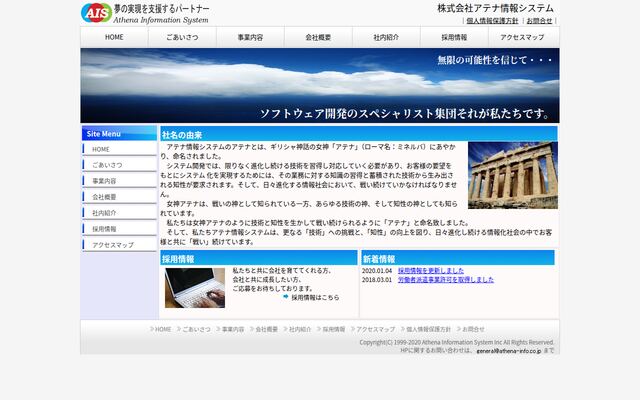The width and height of the screenshot is (640, 400).
Task: Open 採用情報 in the Site Menu sidebar
Action: point(120,229)
